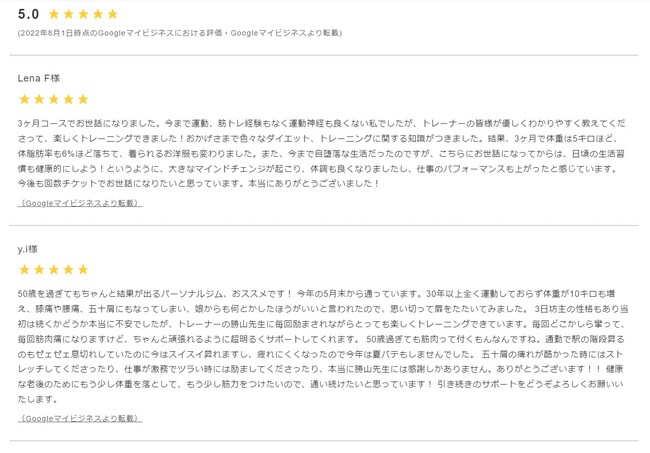The width and height of the screenshot is (650, 453).
Task: Click first star in overall 5.0 rating
Action: tap(54, 15)
